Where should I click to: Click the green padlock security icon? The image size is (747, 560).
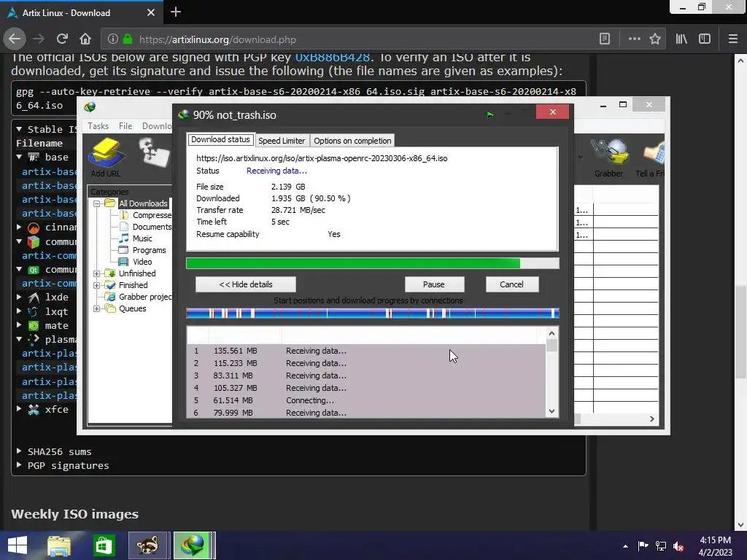(x=128, y=39)
